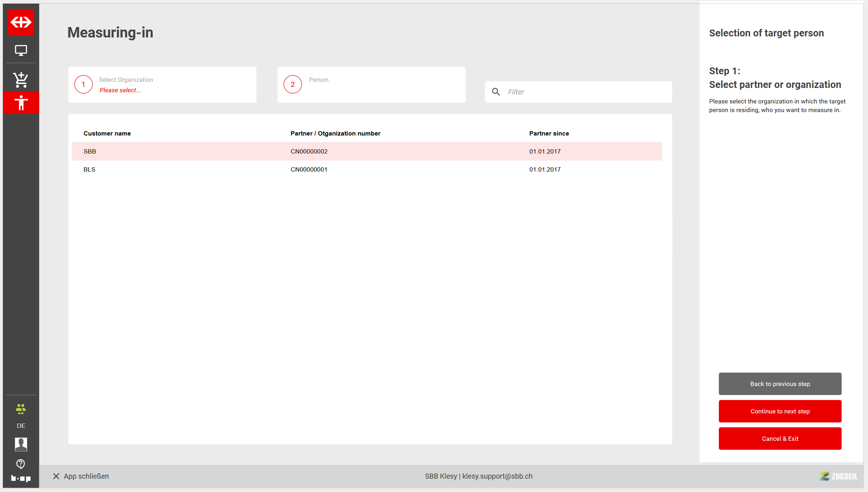Click the switch user group icon
The height and width of the screenshot is (492, 868).
(21, 409)
